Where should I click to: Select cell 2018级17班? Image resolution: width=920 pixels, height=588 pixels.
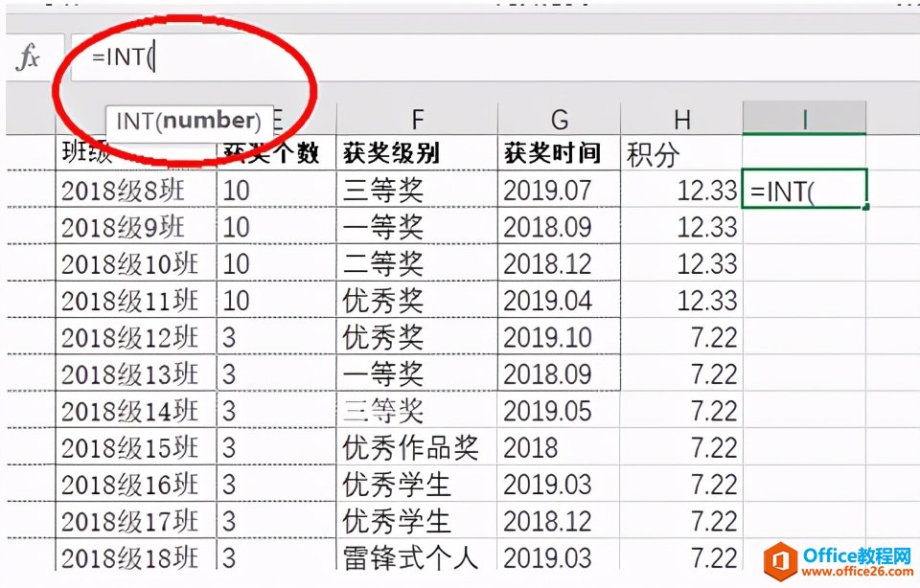(136, 520)
